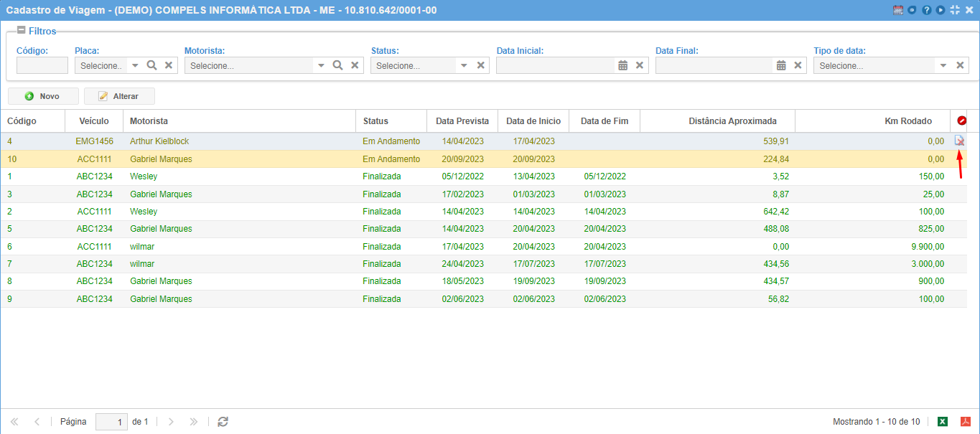Select the row with date 20/09/2023 Data Prevista

483,159
